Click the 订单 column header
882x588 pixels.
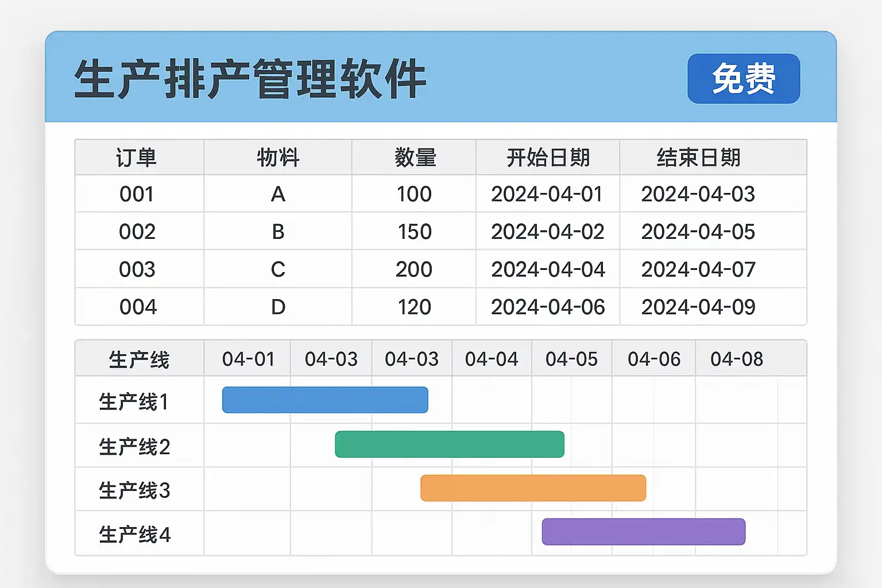coord(137,157)
